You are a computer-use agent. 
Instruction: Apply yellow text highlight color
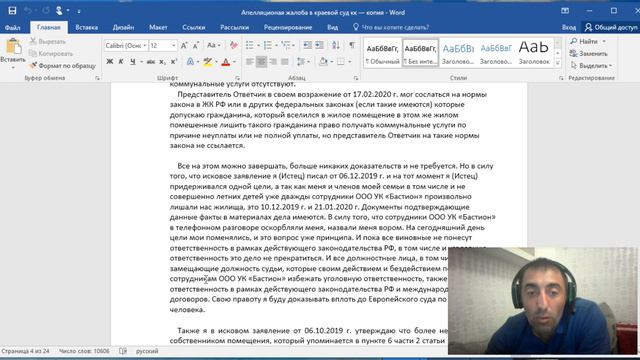point(207,62)
